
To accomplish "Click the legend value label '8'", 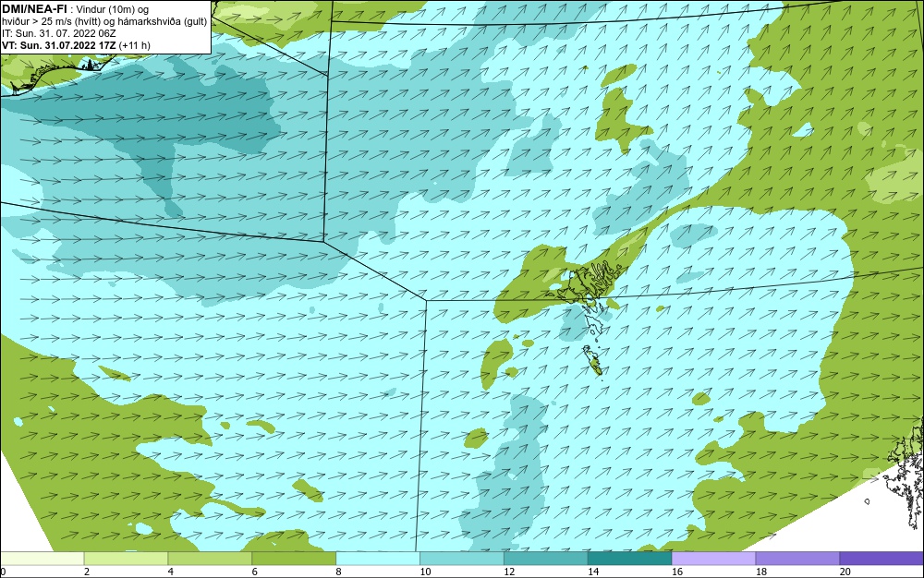I will tap(338, 572).
